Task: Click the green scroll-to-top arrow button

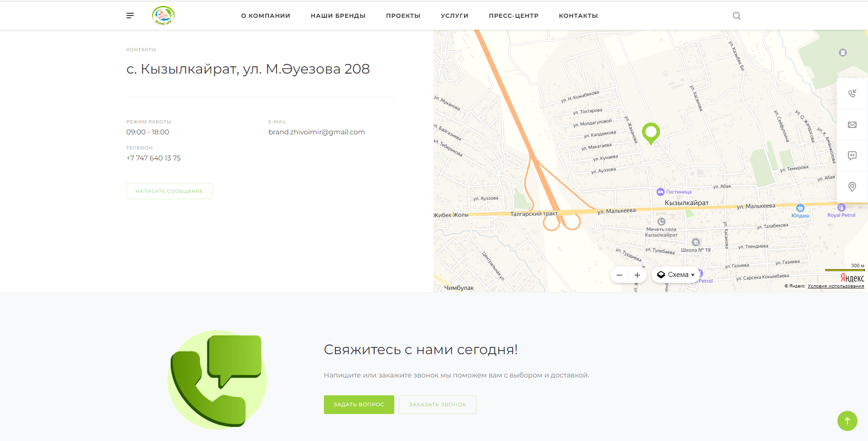Action: 847,420
